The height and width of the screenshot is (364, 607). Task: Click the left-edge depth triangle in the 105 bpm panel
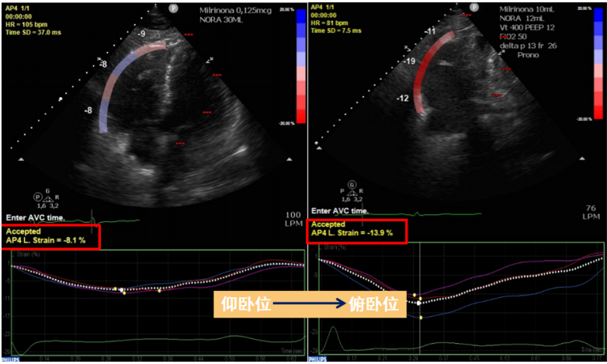pos(21,159)
